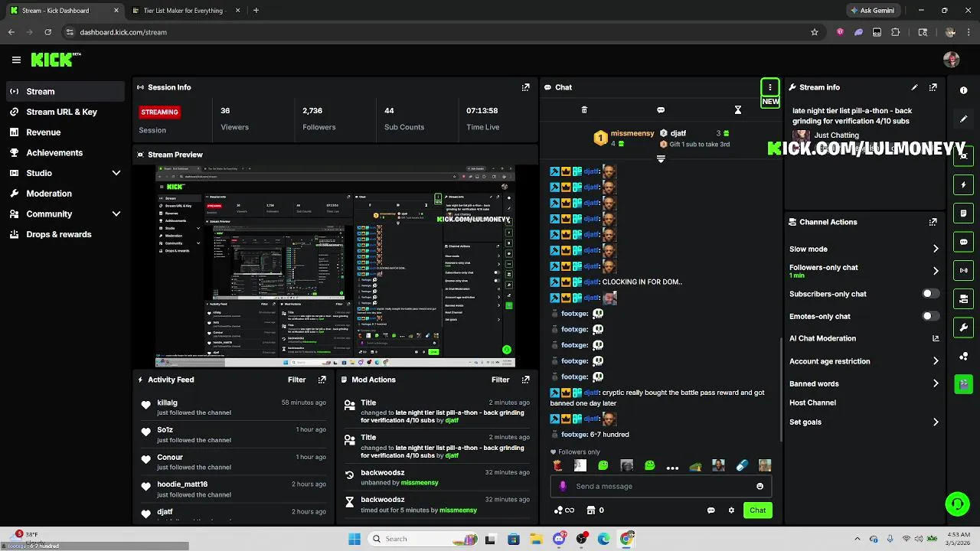Click Host Channel action

point(812,403)
